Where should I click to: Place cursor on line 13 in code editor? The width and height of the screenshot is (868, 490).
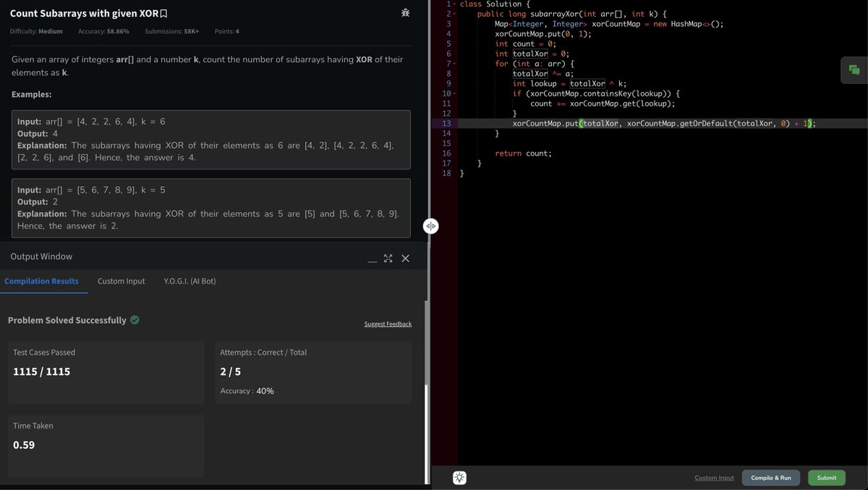[x=661, y=124]
